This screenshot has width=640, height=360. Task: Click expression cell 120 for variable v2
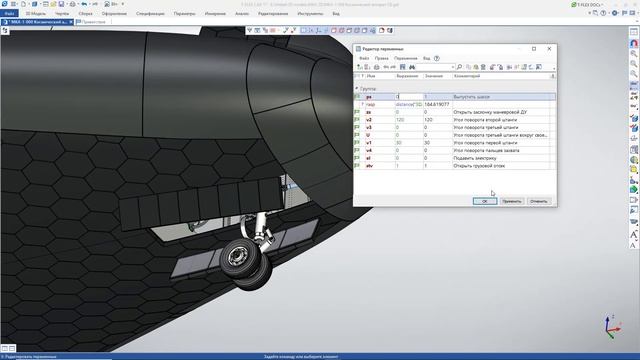coord(409,120)
